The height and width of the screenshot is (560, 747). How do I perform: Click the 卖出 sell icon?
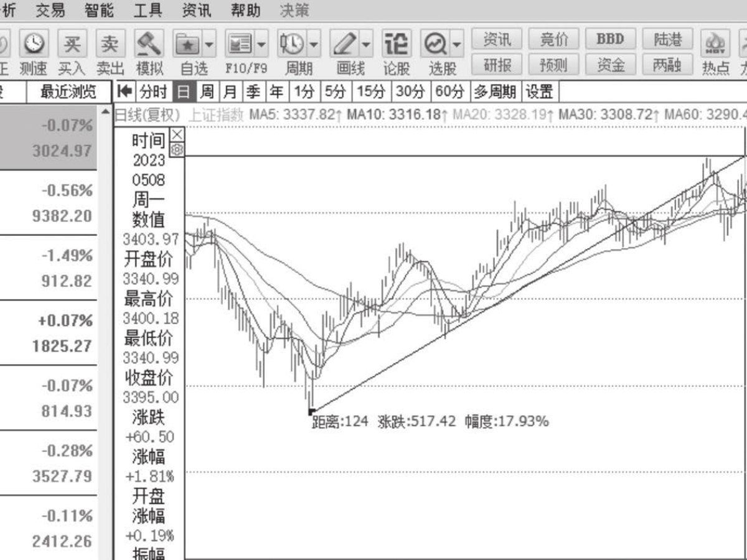coord(110,45)
